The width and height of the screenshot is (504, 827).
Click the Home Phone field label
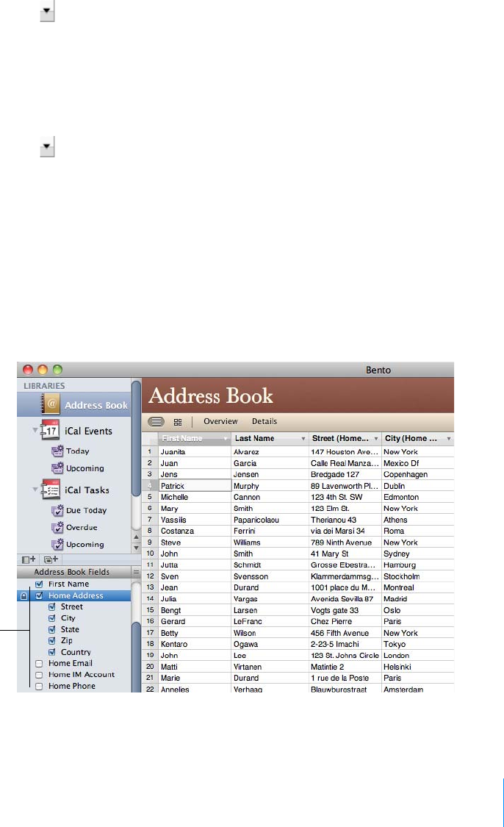(x=72, y=686)
